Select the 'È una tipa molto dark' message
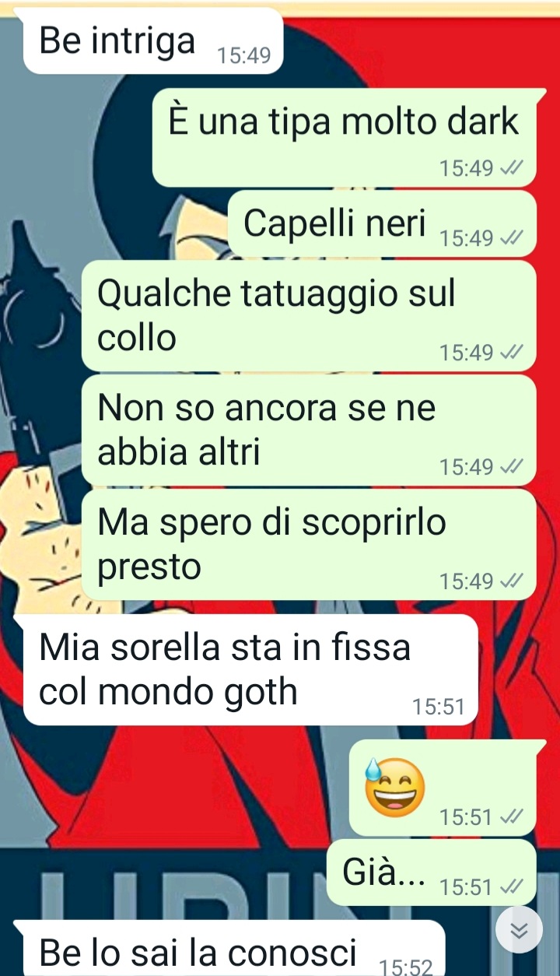The width and height of the screenshot is (560, 976). point(345,138)
